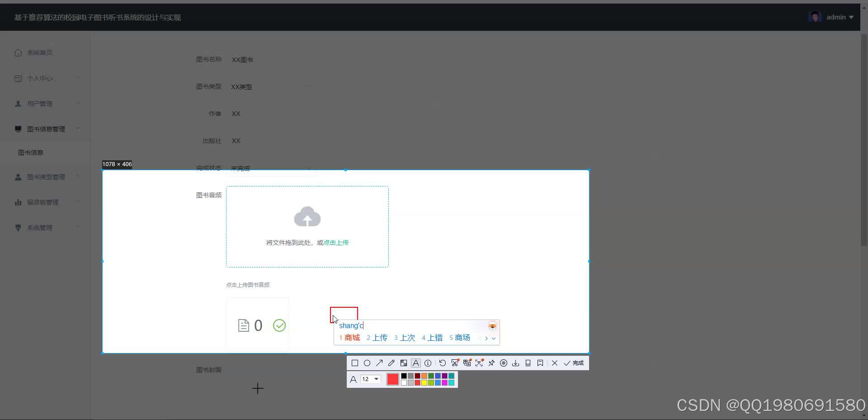The image size is (868, 420).
Task: Open the screenshot translate tool
Action: [x=467, y=363]
